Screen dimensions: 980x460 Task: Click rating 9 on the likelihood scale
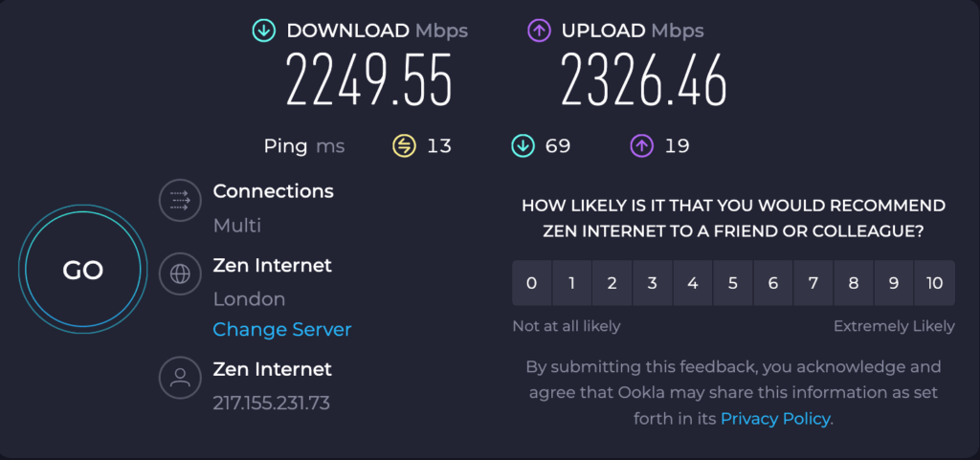click(894, 283)
